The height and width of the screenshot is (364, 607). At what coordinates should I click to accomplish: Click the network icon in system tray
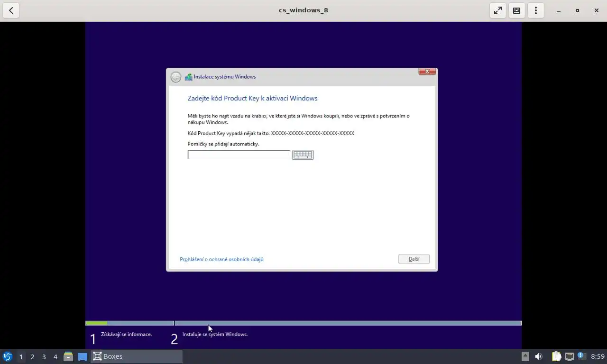click(570, 356)
